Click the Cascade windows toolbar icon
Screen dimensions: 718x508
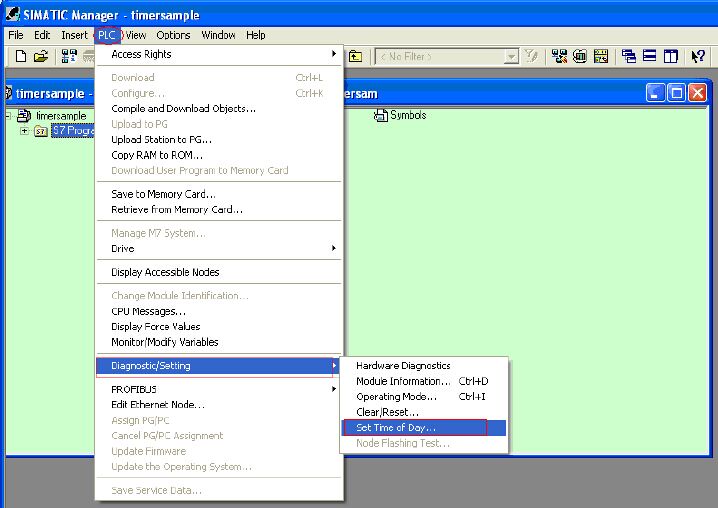(x=629, y=56)
